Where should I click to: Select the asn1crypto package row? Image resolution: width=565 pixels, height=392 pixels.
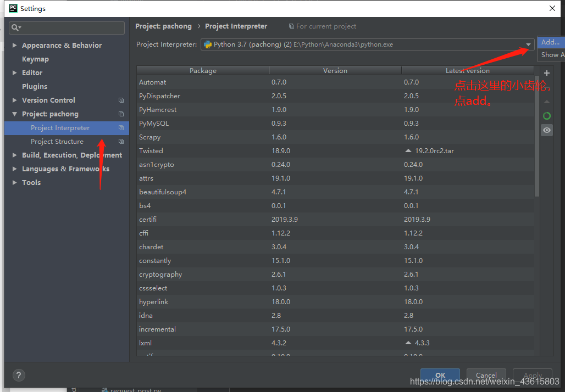point(335,165)
